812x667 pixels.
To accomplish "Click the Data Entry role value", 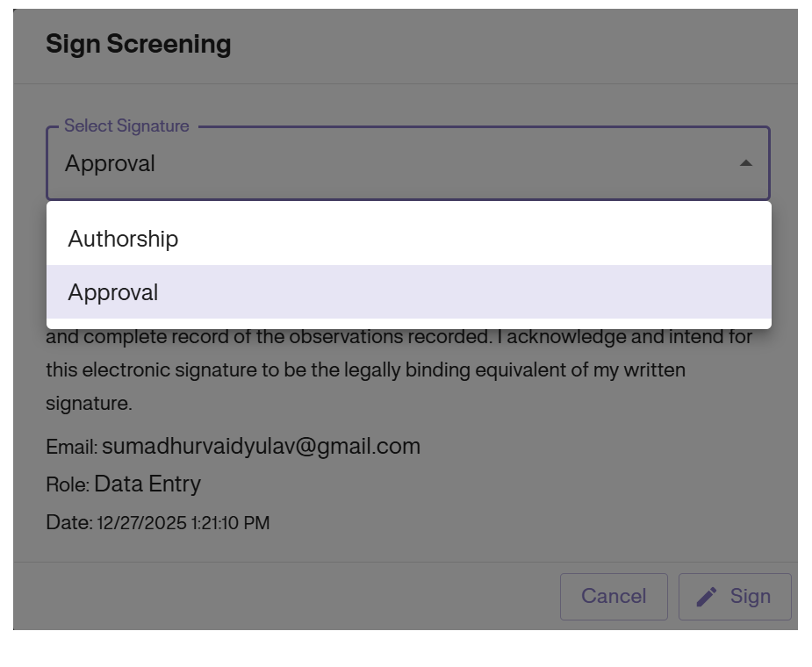I will pyautogui.click(x=147, y=484).
